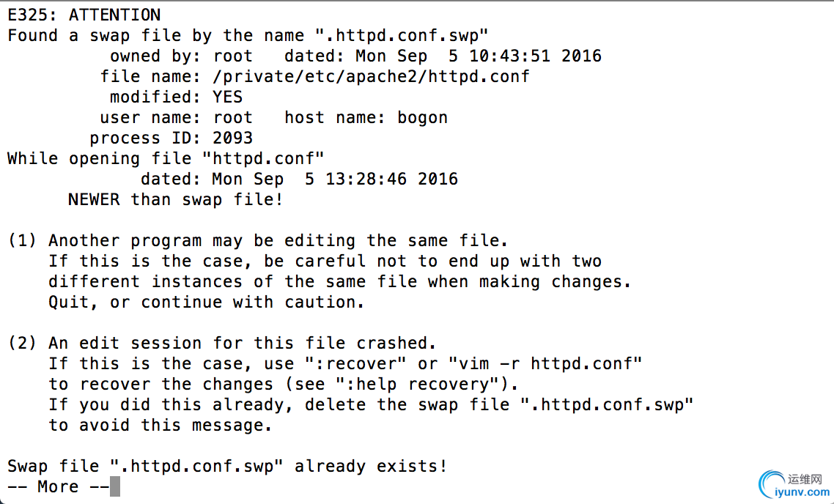Click the host name bogon
This screenshot has width=834, height=504.
pyautogui.click(x=422, y=117)
